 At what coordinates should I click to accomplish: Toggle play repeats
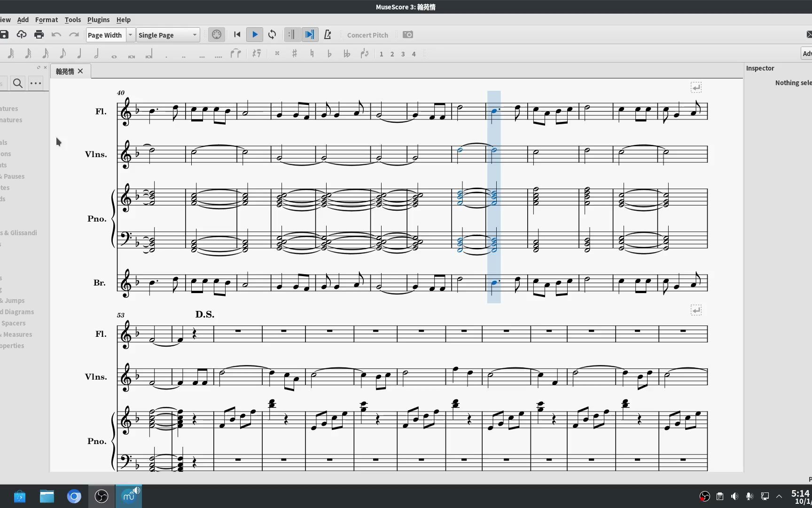pos(292,34)
